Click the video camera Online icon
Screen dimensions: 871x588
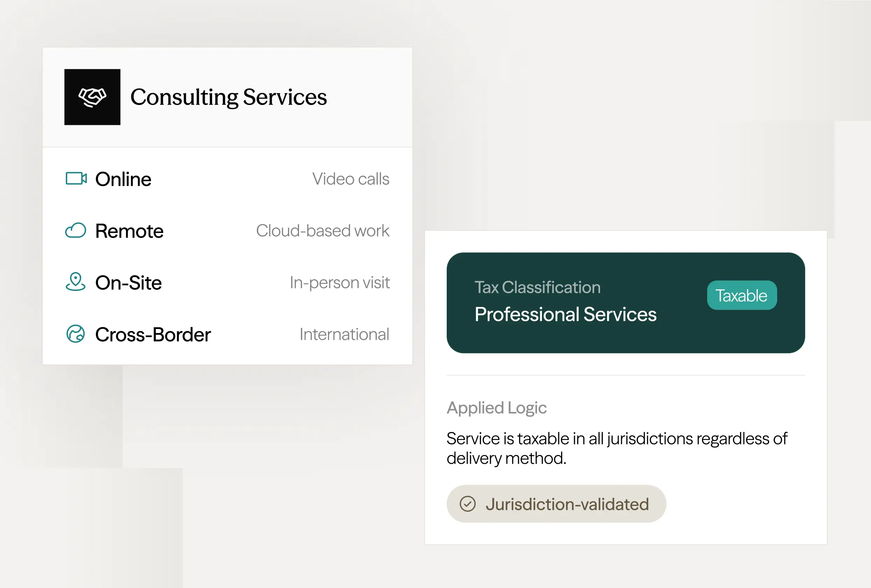point(76,179)
